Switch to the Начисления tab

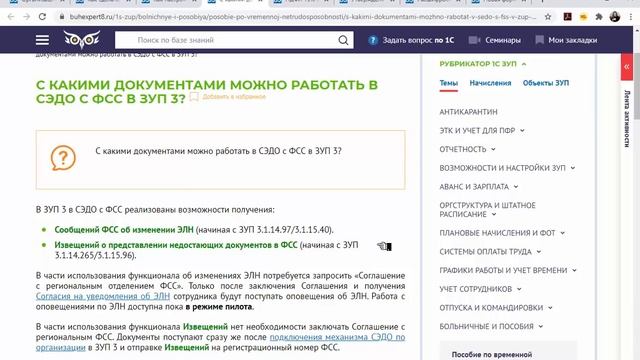[x=490, y=83]
